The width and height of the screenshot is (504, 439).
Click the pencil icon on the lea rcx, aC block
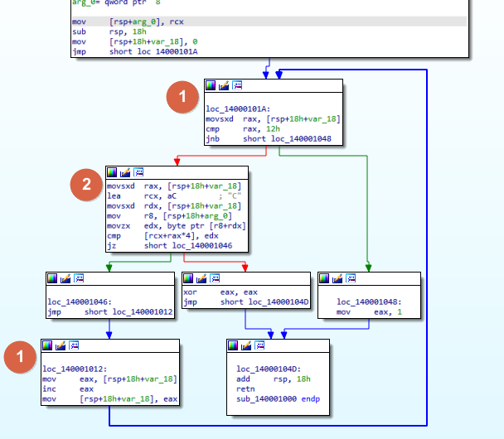pos(125,172)
